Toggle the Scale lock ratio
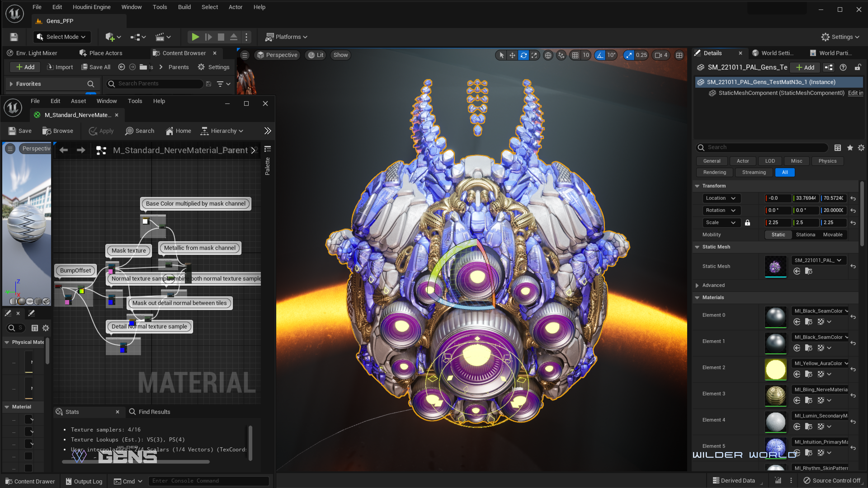868x488 pixels. coord(747,223)
